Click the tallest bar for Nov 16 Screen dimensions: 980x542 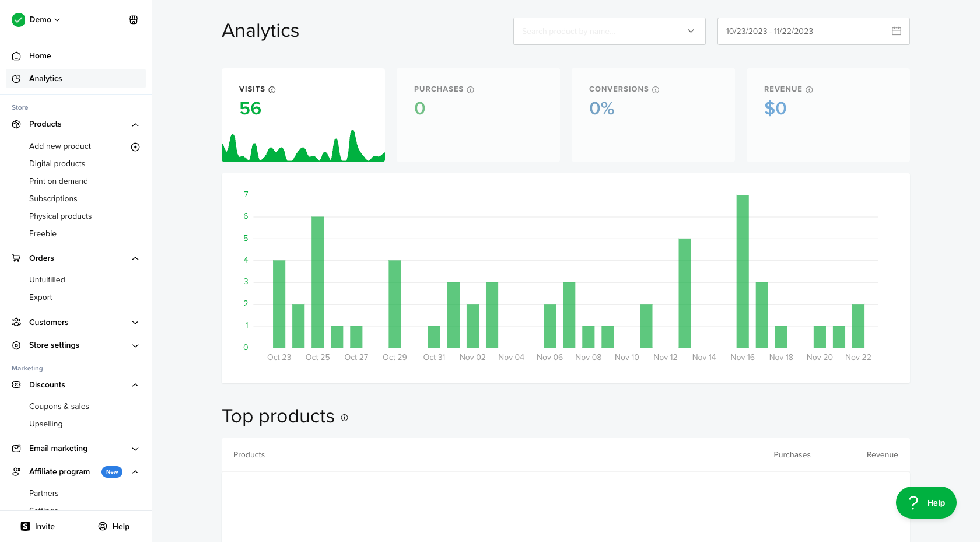click(x=742, y=271)
